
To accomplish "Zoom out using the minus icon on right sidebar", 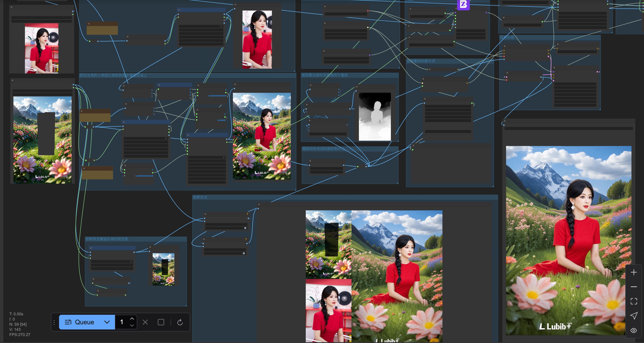I will pos(634,287).
